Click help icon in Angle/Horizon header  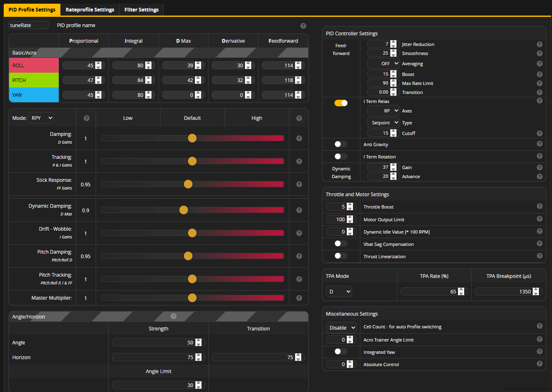pos(174,316)
